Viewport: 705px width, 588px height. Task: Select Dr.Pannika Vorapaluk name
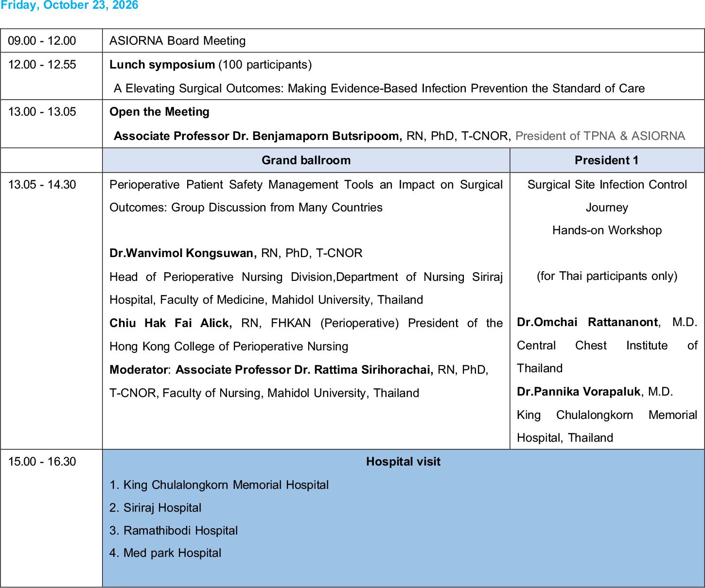pos(579,392)
